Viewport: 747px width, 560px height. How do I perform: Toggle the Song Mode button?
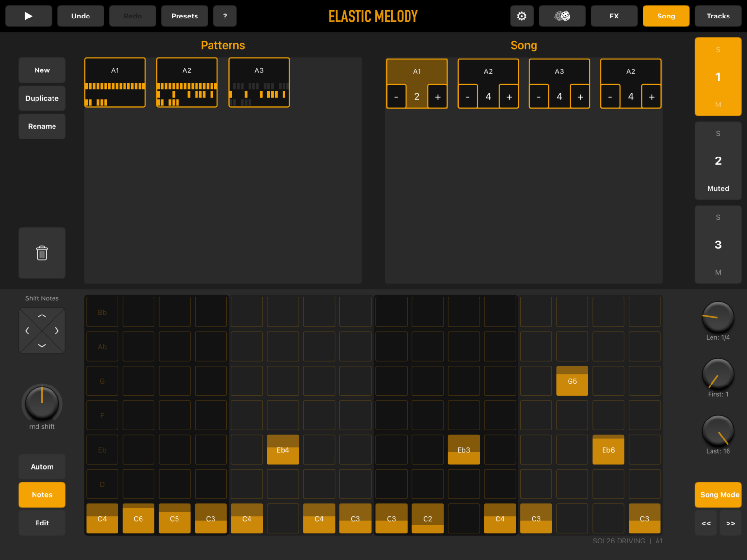click(x=718, y=495)
